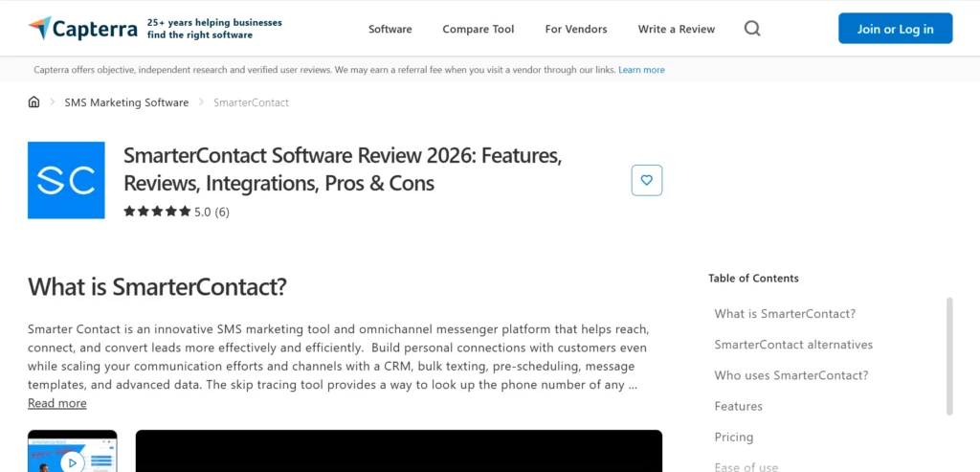Screen dimensions: 980x472
Task: Jump to What is SmarterContact? section
Action: coord(785,313)
